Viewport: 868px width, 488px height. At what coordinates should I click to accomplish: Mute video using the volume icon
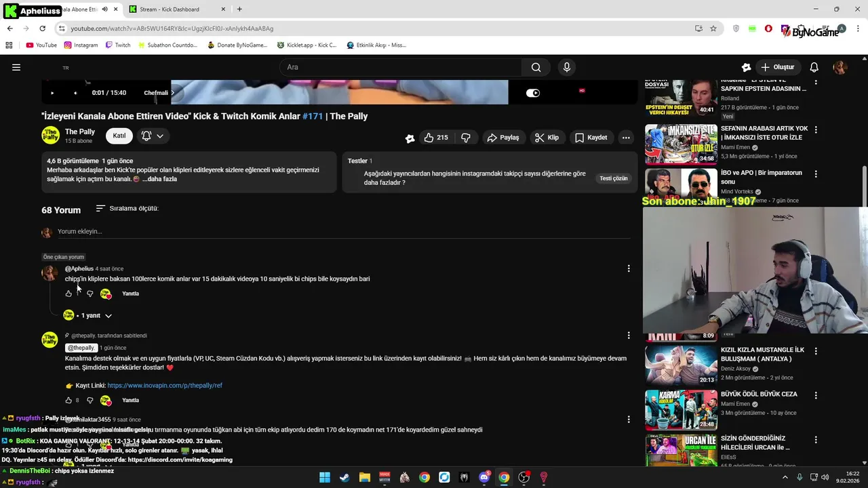75,93
